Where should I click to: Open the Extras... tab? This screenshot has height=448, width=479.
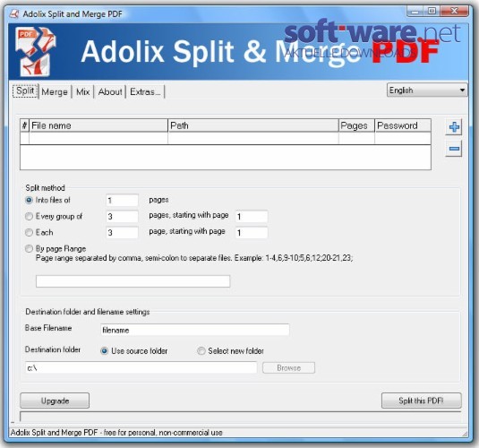tap(145, 91)
